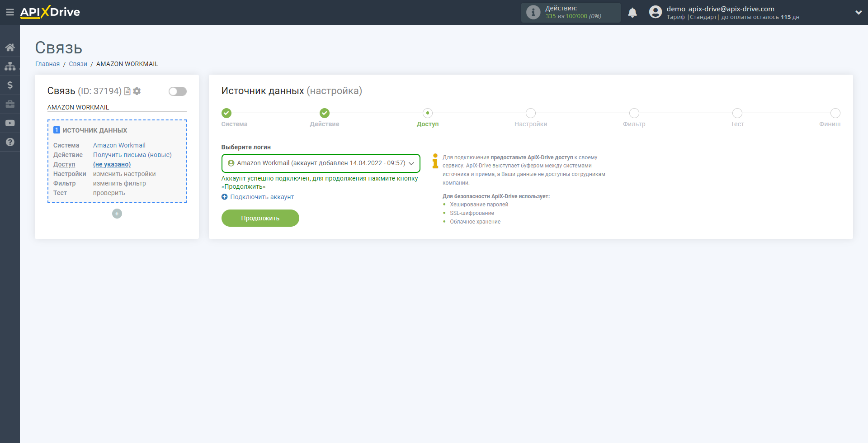
Task: Click the (не указано) access link
Action: tap(112, 164)
